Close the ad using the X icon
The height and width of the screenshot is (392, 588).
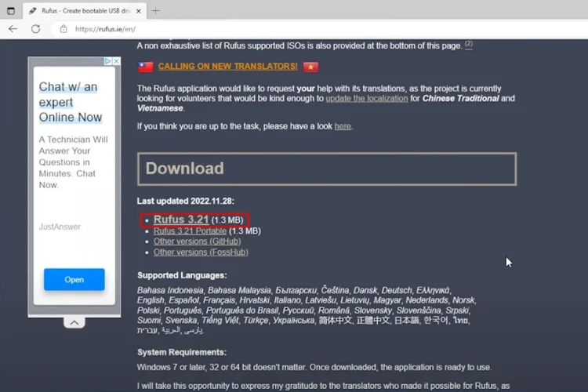[116, 61]
